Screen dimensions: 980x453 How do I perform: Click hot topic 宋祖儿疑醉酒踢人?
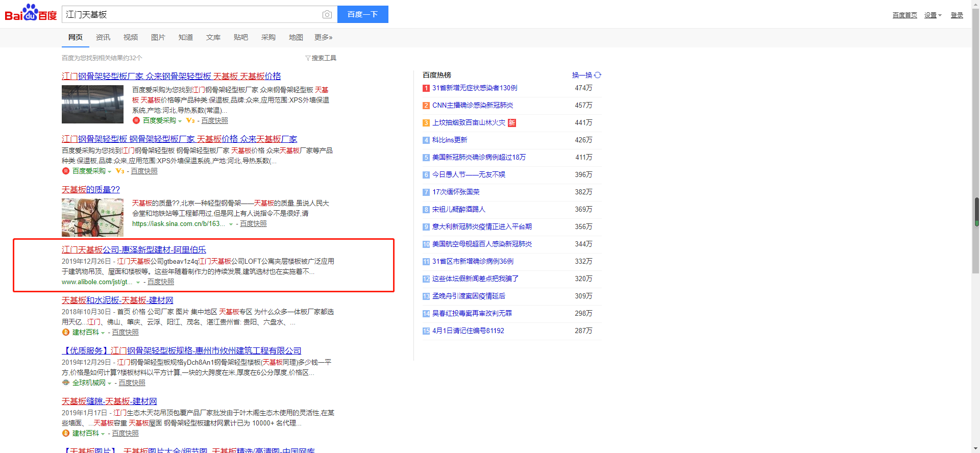coord(459,210)
